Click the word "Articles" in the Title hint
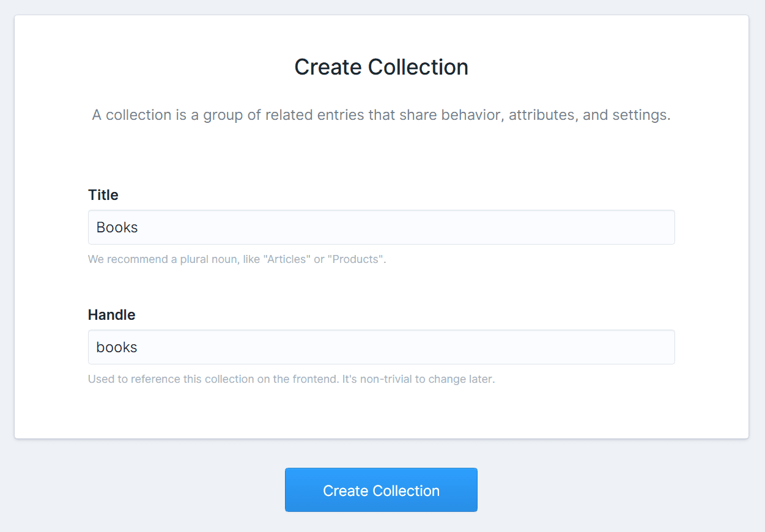The image size is (765, 532). tap(286, 259)
